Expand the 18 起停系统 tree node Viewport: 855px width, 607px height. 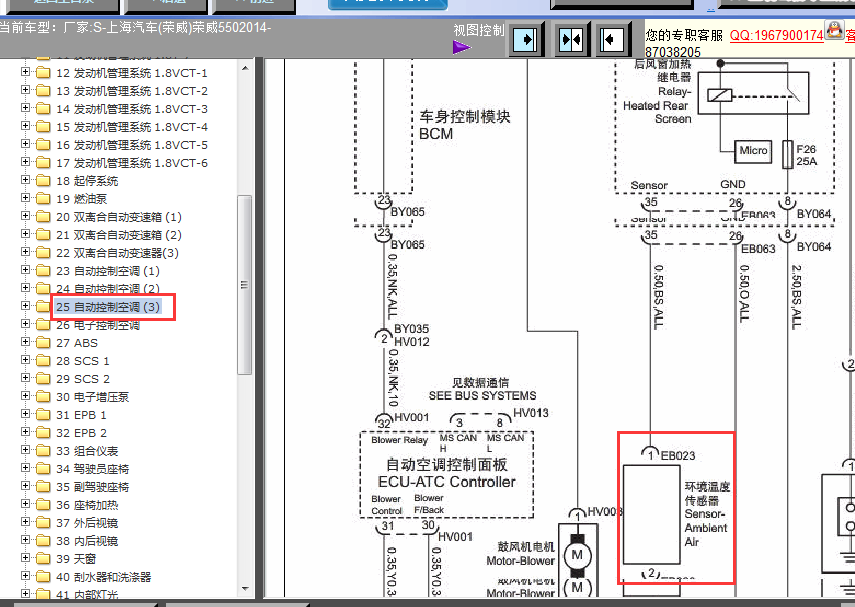pos(26,181)
